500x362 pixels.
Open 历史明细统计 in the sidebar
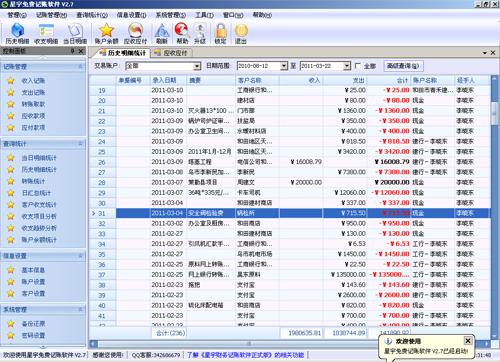pyautogui.click(x=39, y=169)
